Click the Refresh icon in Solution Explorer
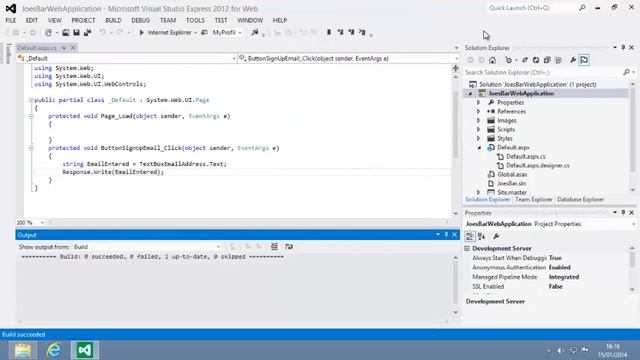The height and width of the screenshot is (360, 640). [x=536, y=60]
